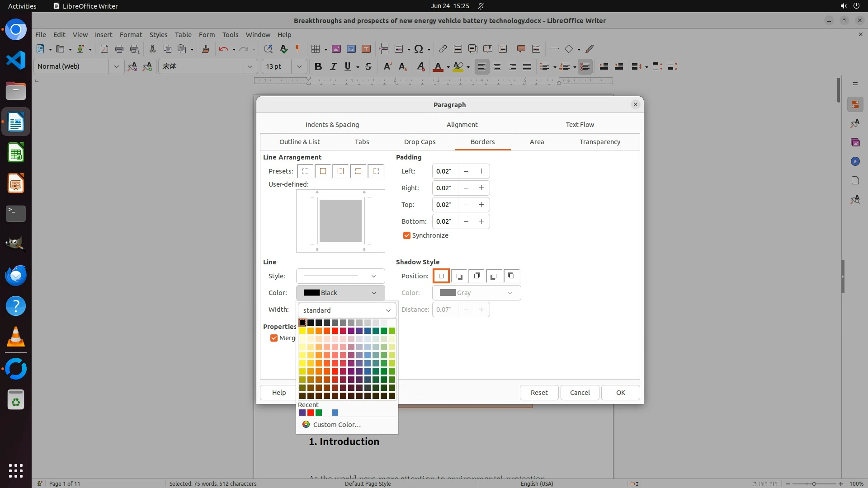868x488 pixels.
Task: Pick the red swatch in Recent colors
Action: tap(311, 413)
